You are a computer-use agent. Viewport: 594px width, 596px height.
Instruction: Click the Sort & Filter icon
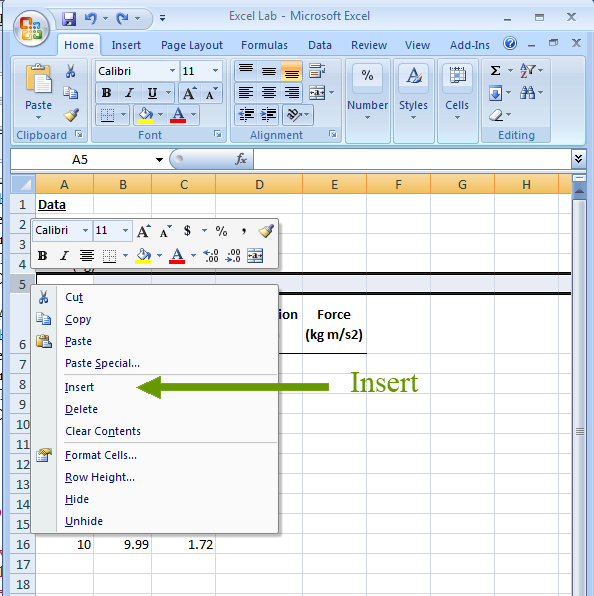tap(527, 71)
